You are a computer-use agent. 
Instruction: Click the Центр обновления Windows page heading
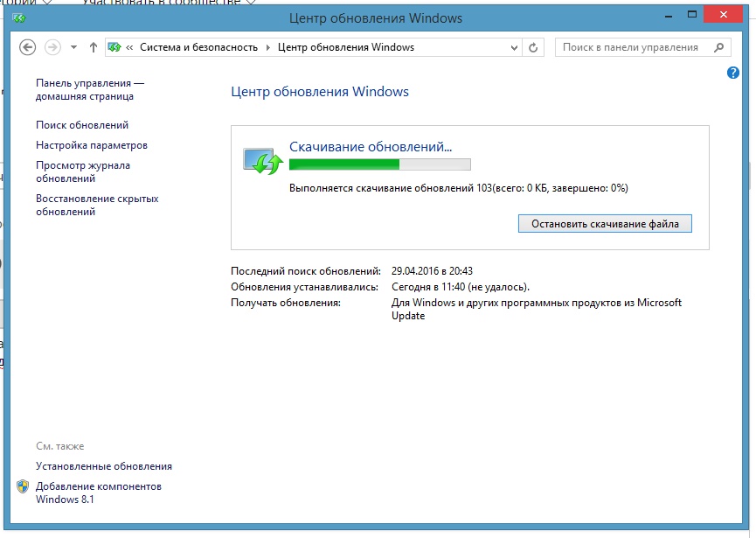pyautogui.click(x=320, y=92)
